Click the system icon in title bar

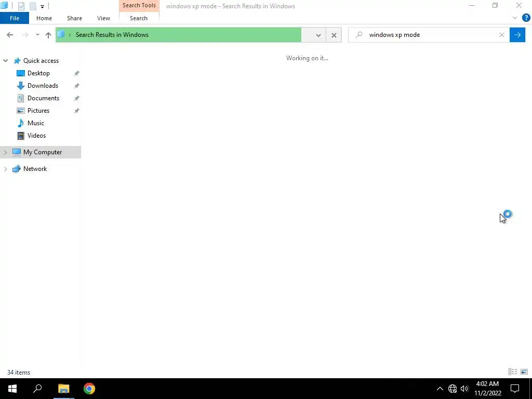click(4, 6)
